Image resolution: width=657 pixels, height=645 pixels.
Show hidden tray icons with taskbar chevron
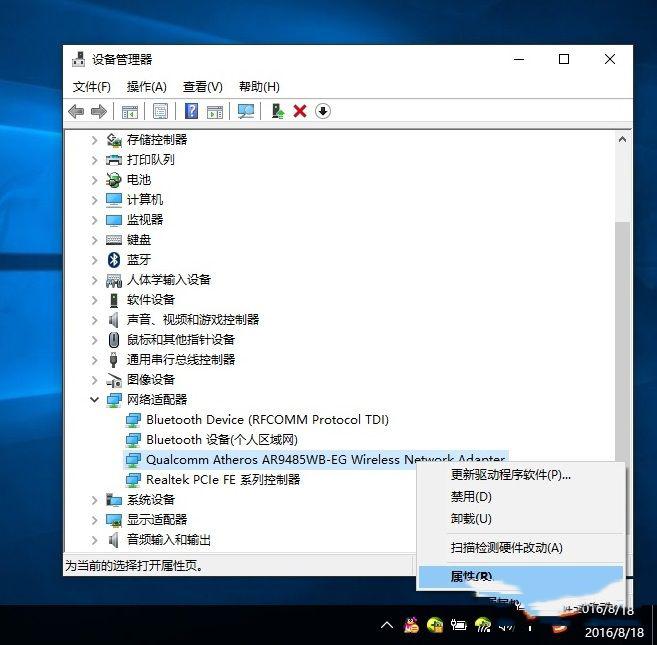[387, 626]
